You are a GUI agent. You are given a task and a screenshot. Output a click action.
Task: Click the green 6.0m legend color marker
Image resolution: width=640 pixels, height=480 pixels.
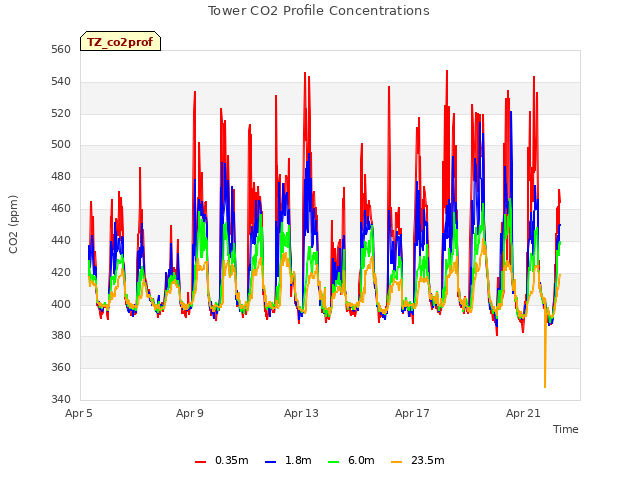point(333,462)
